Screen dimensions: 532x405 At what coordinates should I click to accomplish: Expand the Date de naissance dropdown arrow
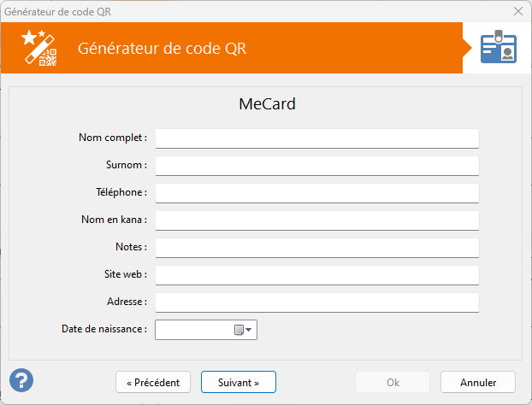249,330
